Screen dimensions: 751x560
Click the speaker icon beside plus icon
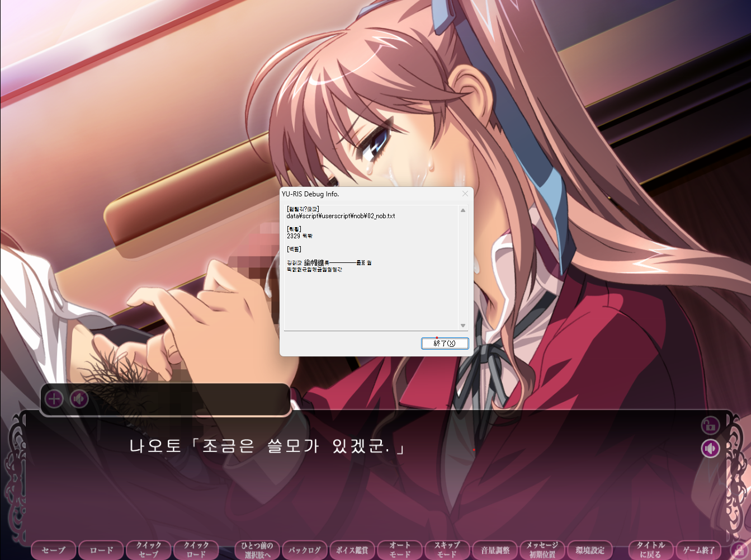79,399
